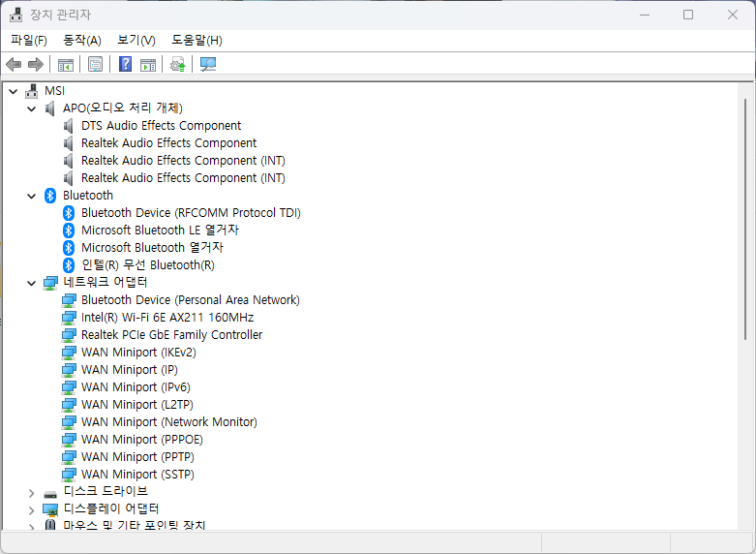Select Realtek Audio Effects Component without INT suffix
The height and width of the screenshot is (554, 756).
168,143
